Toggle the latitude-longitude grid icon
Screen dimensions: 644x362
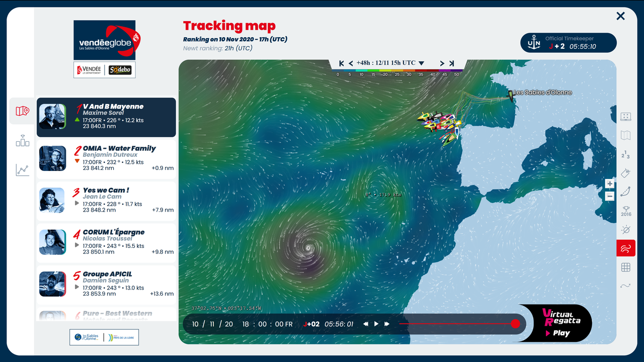pyautogui.click(x=626, y=267)
